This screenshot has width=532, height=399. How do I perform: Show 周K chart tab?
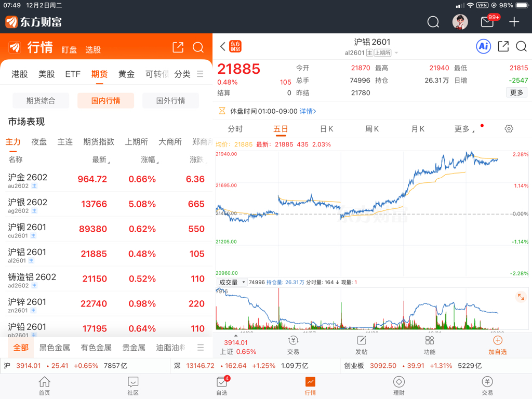372,129
